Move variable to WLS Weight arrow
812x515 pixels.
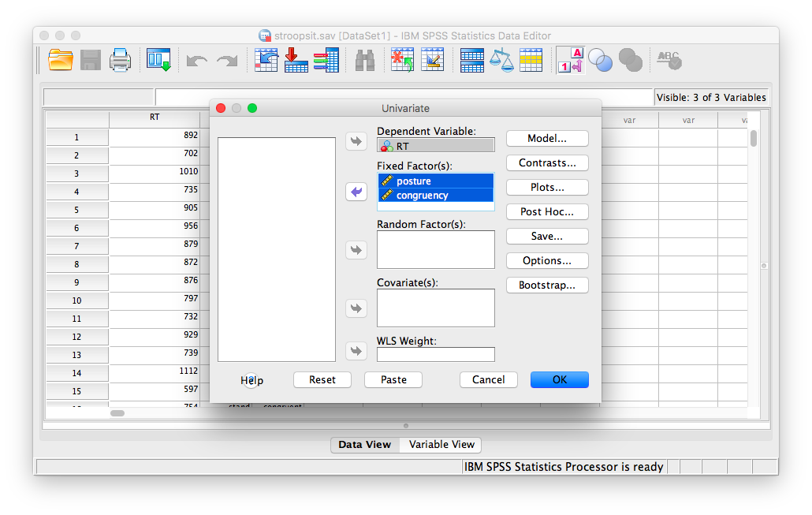click(356, 351)
